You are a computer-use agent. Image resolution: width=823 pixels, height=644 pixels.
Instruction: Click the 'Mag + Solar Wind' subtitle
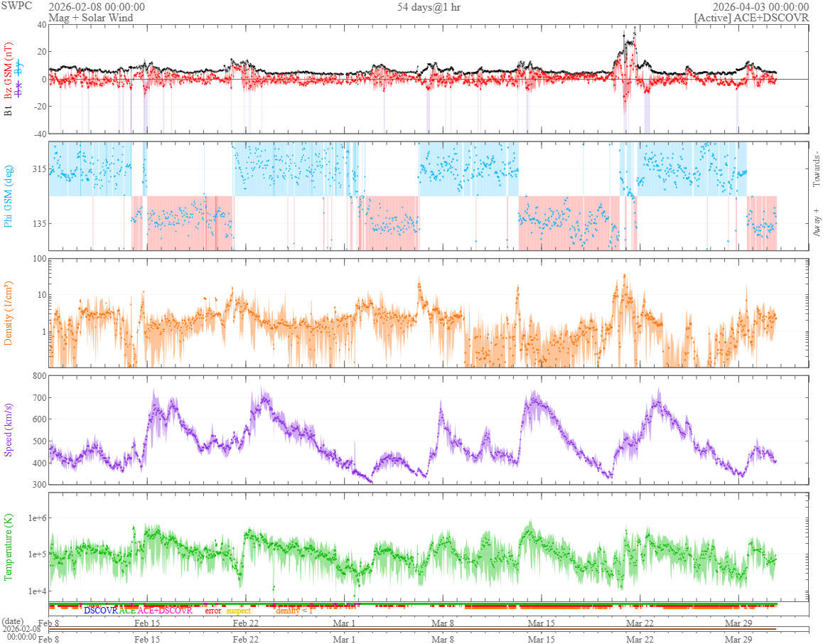(x=91, y=18)
